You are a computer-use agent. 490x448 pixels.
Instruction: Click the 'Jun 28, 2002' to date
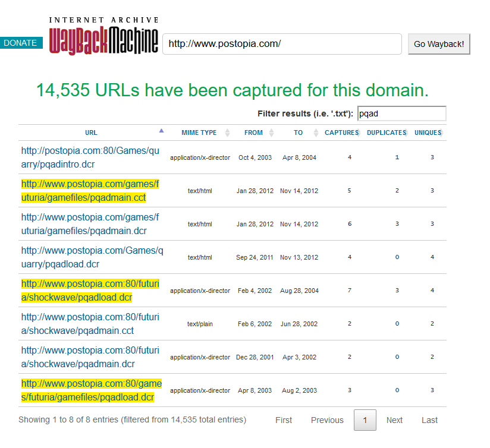299,324
